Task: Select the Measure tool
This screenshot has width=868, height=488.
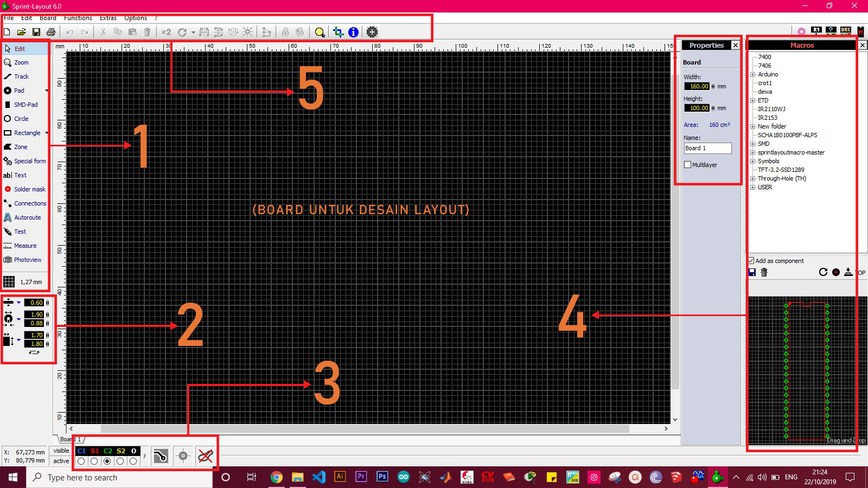Action: point(24,246)
